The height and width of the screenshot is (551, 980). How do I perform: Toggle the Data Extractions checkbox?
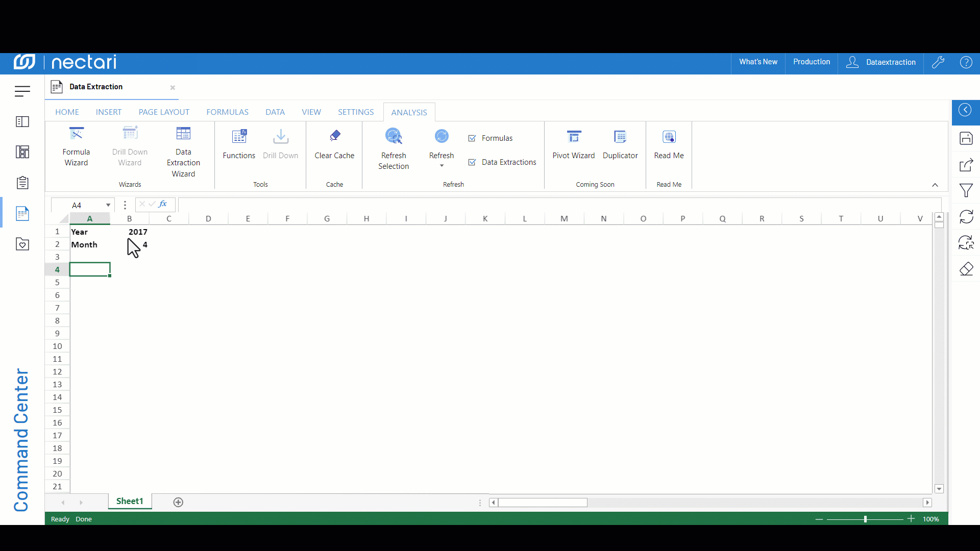(x=472, y=162)
